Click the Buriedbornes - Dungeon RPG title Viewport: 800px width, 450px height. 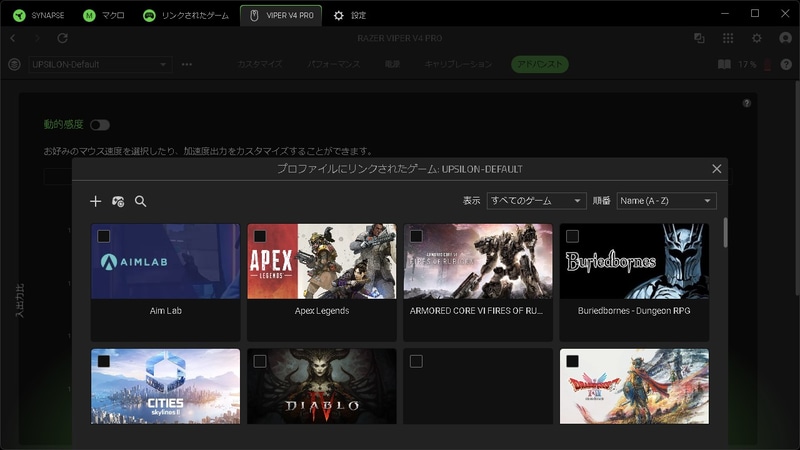pyautogui.click(x=634, y=311)
